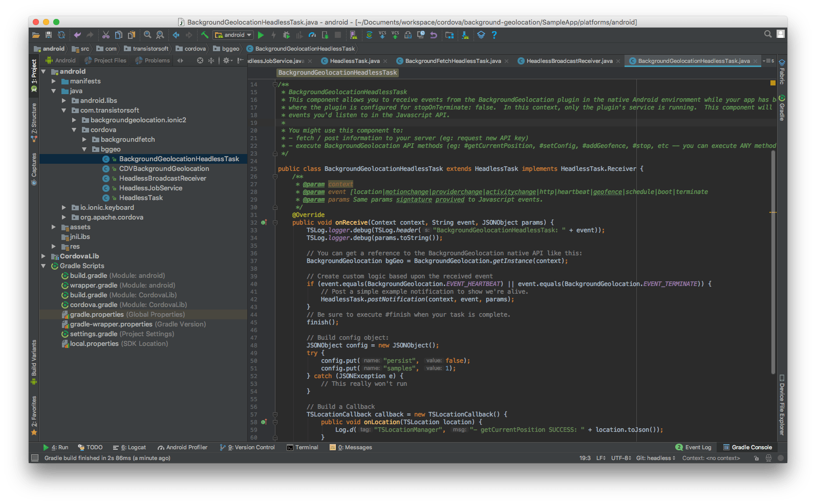816x504 pixels.
Task: Click the Hide project panel icon
Action: 240,60
